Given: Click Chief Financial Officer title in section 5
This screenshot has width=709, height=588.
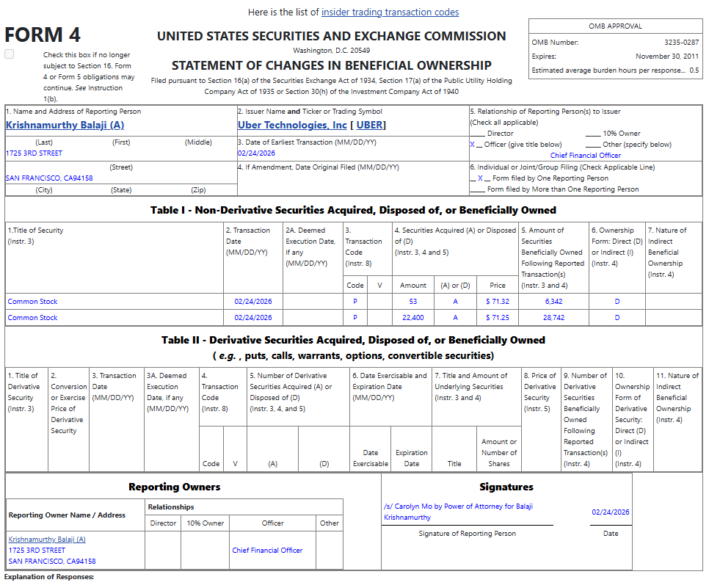Looking at the screenshot, I should tap(585, 155).
